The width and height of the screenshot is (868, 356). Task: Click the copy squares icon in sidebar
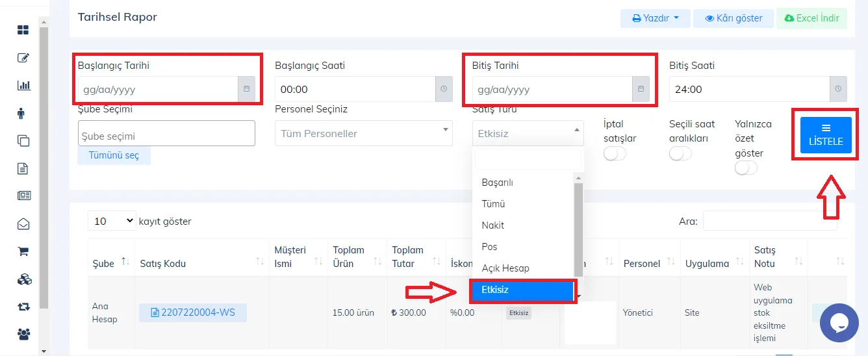coord(23,141)
